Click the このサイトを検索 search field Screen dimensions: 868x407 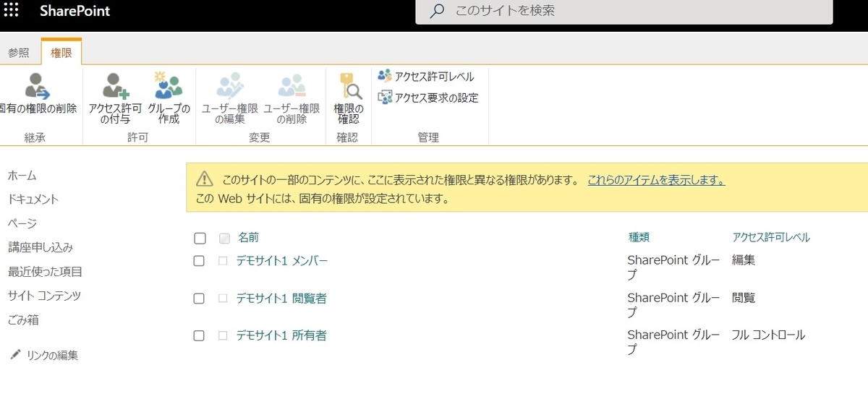tap(624, 12)
